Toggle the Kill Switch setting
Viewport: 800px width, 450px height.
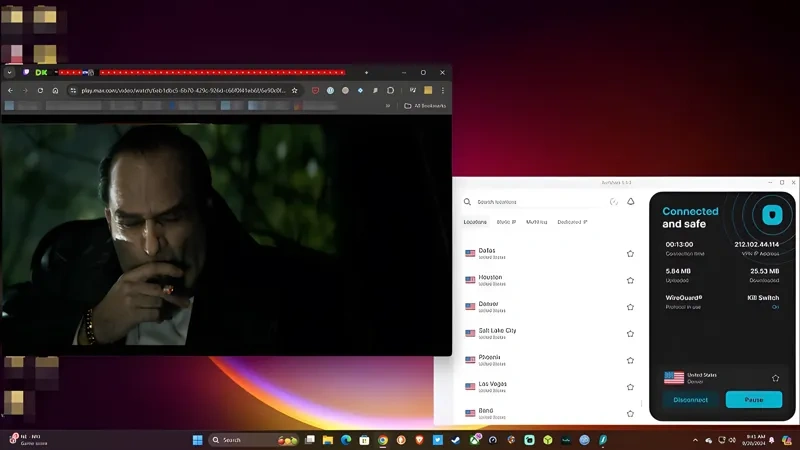(774, 307)
